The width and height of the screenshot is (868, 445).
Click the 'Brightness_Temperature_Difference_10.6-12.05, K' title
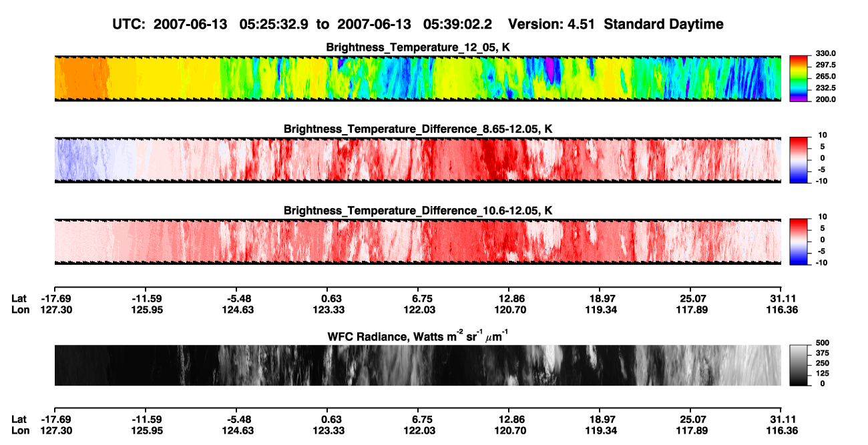pyautogui.click(x=418, y=211)
